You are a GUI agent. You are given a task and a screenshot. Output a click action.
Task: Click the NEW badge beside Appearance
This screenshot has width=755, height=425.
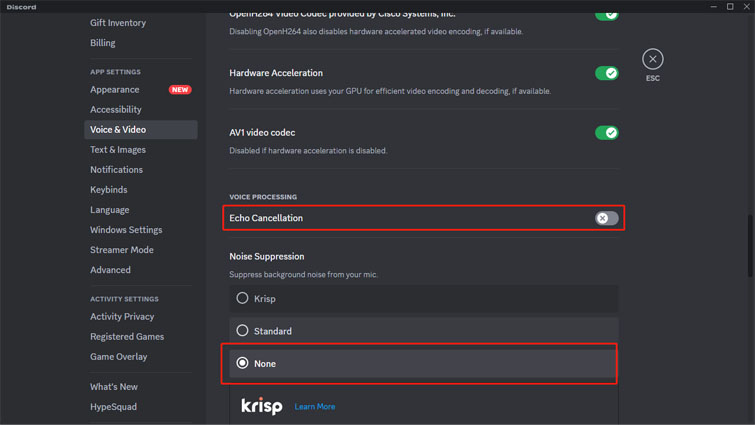pyautogui.click(x=180, y=90)
